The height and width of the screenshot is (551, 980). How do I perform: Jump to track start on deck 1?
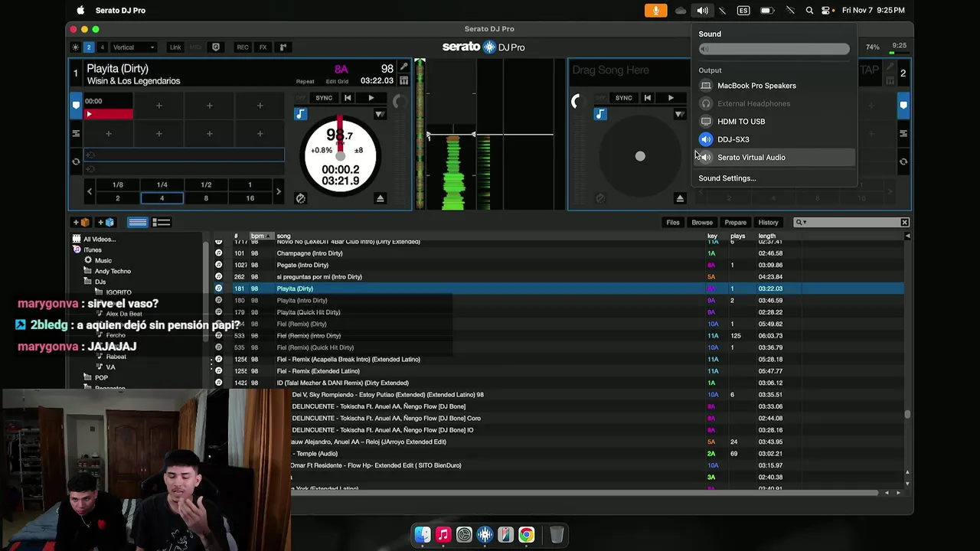click(348, 98)
